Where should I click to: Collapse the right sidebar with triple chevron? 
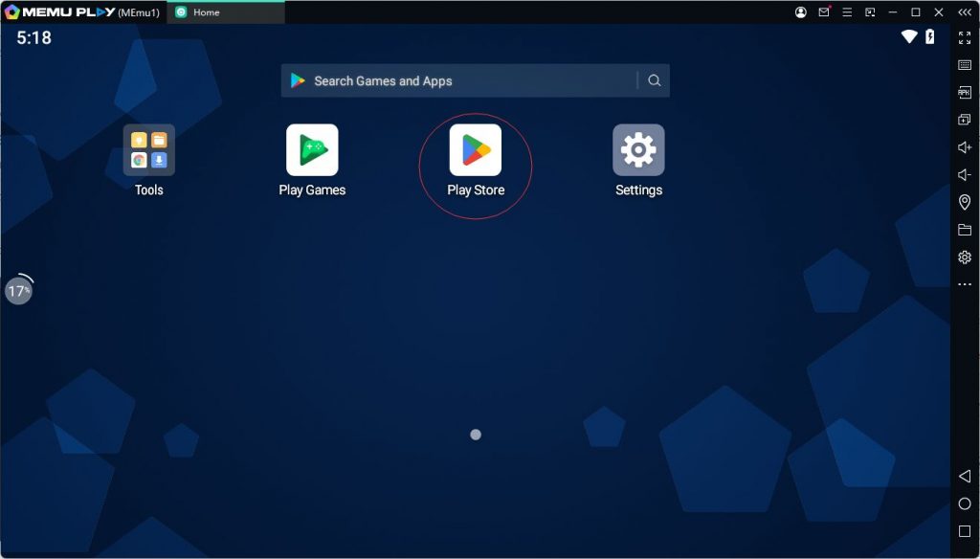click(x=965, y=12)
